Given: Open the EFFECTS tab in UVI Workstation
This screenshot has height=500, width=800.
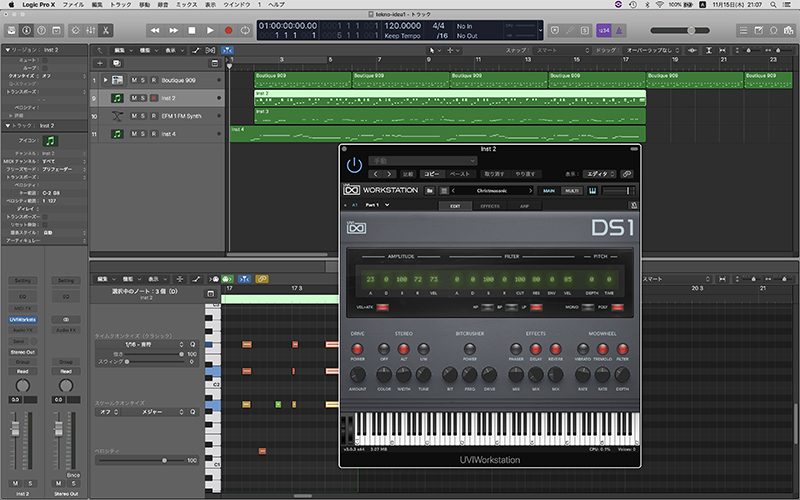Looking at the screenshot, I should tap(490, 206).
